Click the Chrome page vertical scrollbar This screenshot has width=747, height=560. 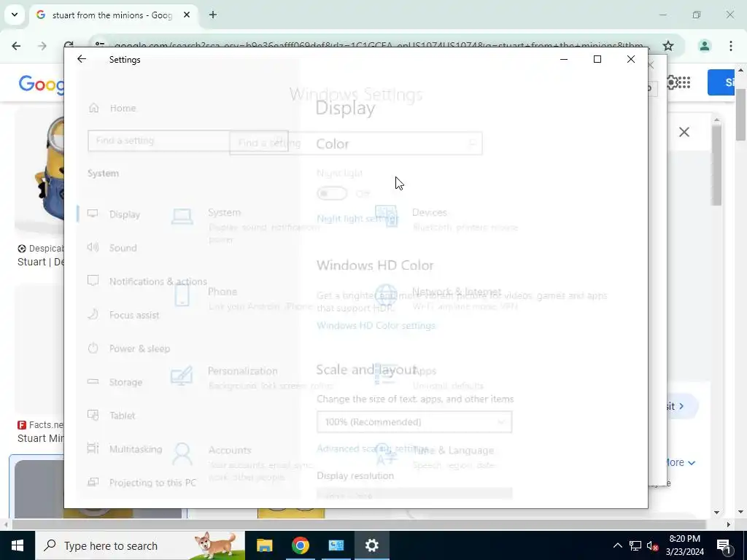pos(741,114)
